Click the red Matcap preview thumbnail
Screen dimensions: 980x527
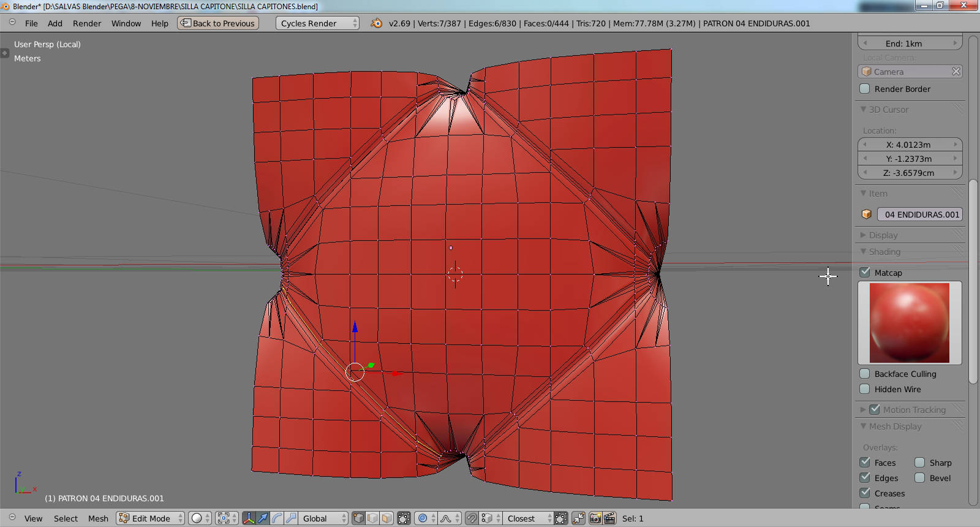[x=910, y=323]
